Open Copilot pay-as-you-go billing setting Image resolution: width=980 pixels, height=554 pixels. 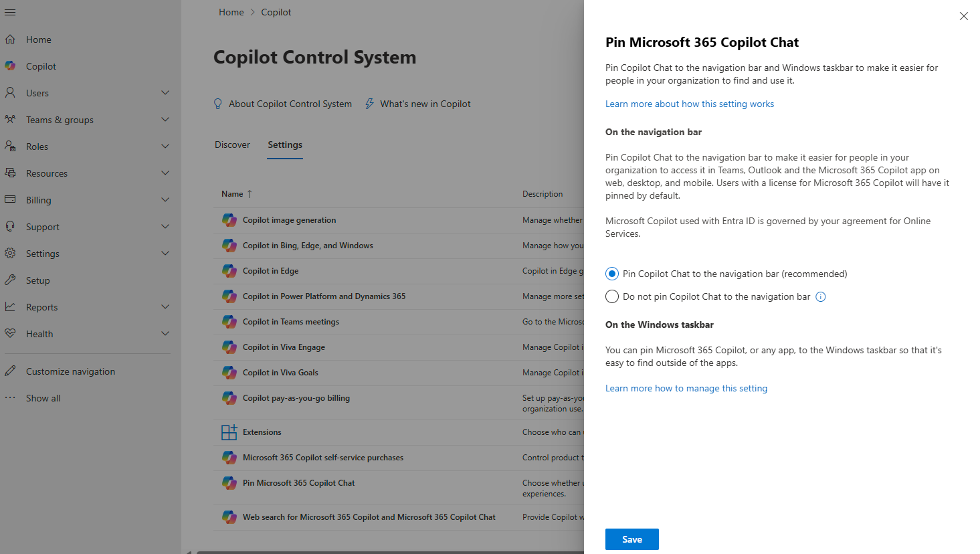click(296, 398)
